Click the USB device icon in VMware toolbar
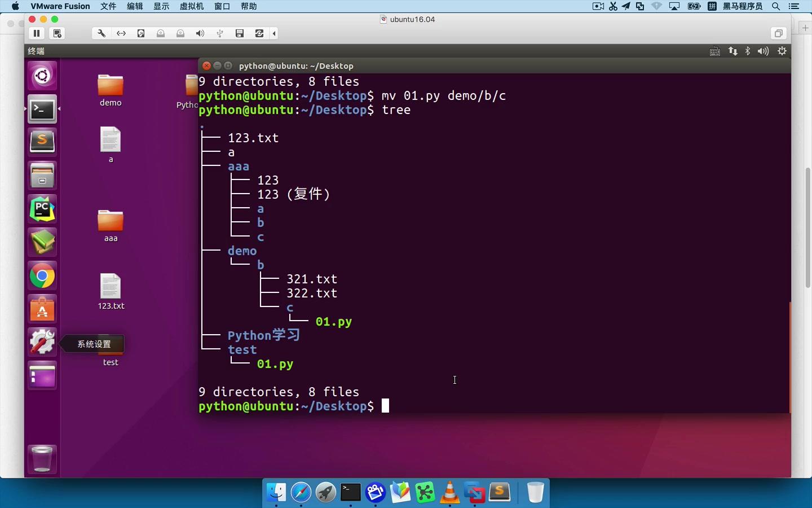The height and width of the screenshot is (508, 812). click(x=220, y=33)
